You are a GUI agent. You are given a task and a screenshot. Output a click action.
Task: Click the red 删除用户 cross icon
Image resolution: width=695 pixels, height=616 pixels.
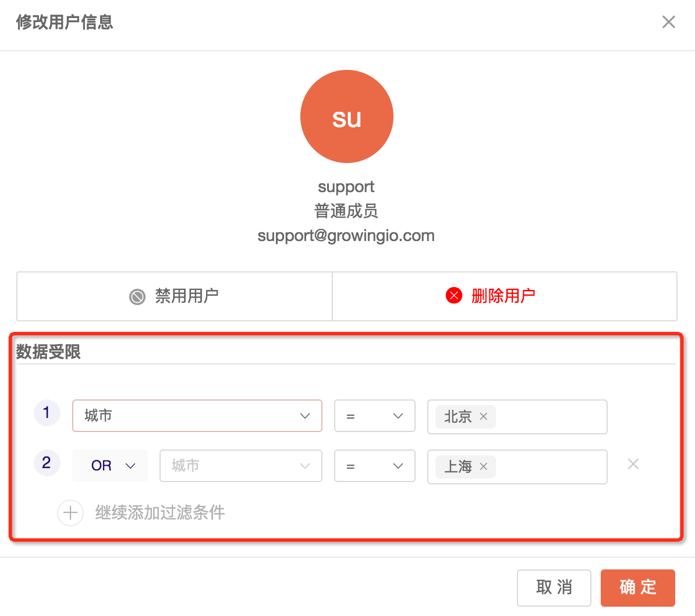click(454, 296)
